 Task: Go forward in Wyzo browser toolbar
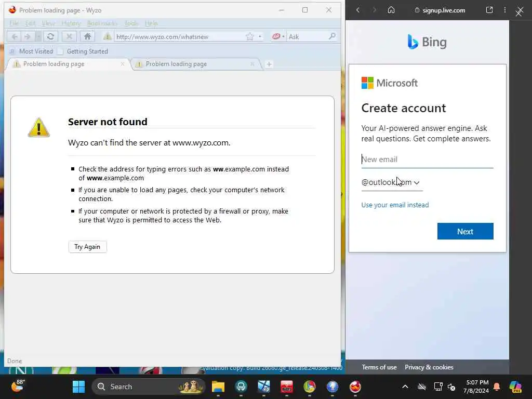point(28,37)
